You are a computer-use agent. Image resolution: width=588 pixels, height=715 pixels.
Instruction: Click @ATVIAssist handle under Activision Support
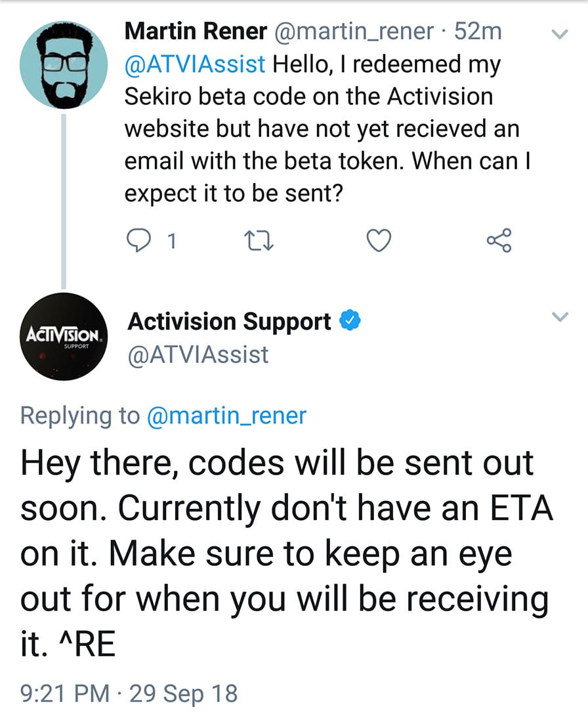[198, 355]
